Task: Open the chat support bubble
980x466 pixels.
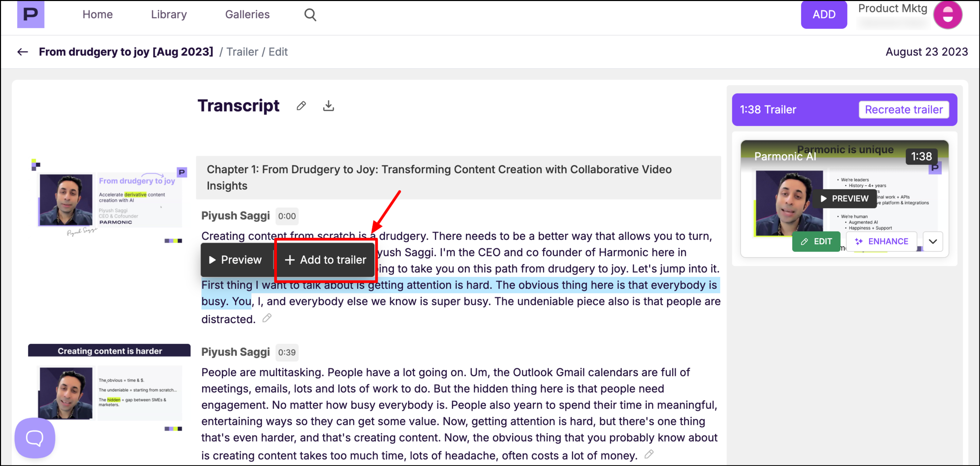Action: click(35, 437)
